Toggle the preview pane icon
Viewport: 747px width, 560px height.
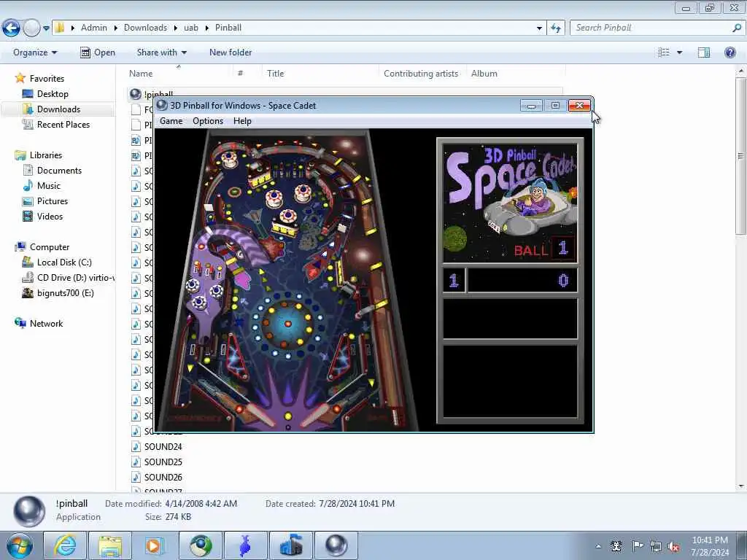click(x=704, y=52)
